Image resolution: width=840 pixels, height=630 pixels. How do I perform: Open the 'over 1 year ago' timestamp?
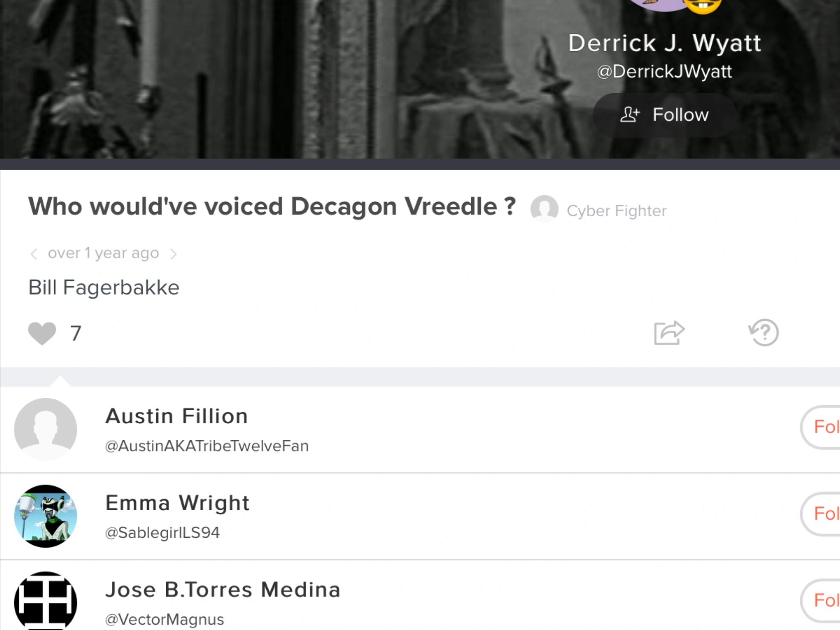[103, 253]
